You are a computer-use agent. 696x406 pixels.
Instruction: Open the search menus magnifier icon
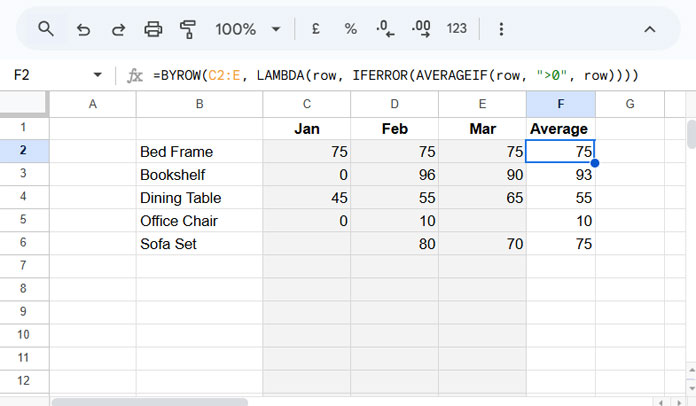click(x=46, y=29)
